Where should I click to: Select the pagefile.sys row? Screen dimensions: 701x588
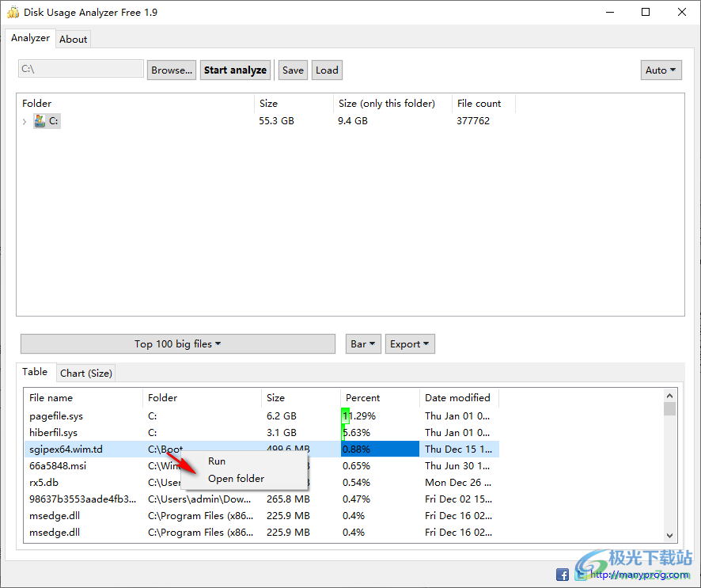[x=262, y=415]
